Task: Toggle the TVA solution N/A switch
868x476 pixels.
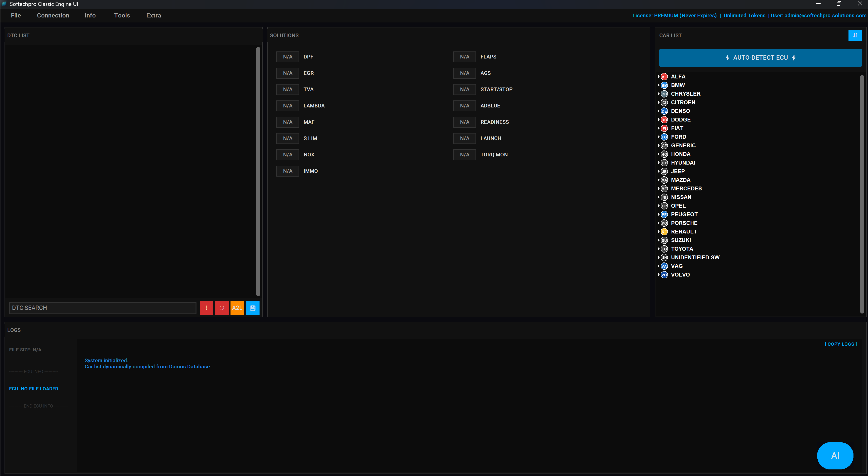Action: click(x=287, y=89)
